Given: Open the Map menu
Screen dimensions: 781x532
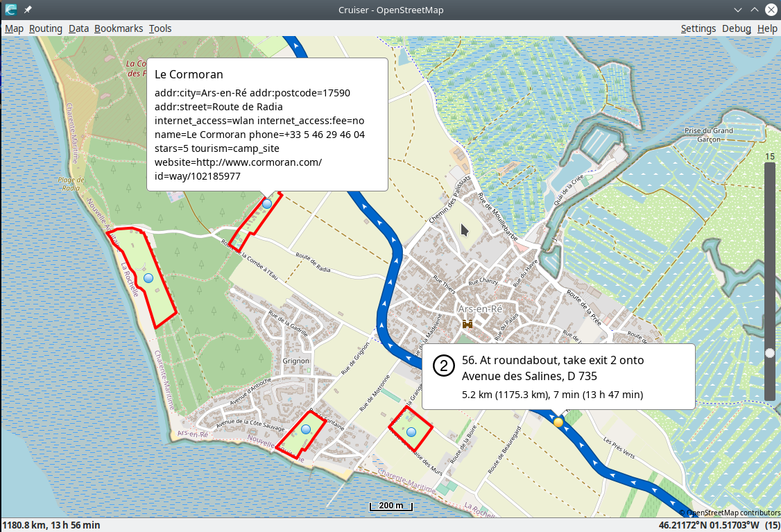Looking at the screenshot, I should pyautogui.click(x=14, y=28).
